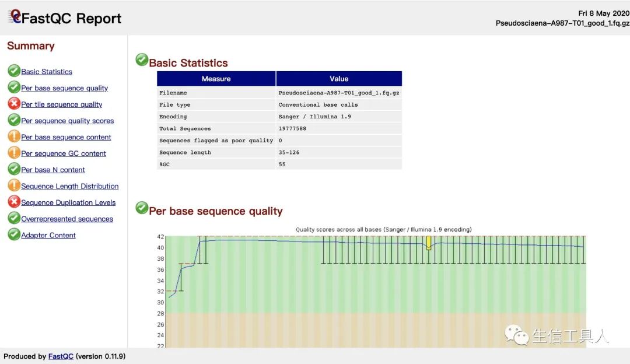630x364 pixels.
Task: Click pass icon next to Basic Statistics heading
Action: [x=142, y=60]
